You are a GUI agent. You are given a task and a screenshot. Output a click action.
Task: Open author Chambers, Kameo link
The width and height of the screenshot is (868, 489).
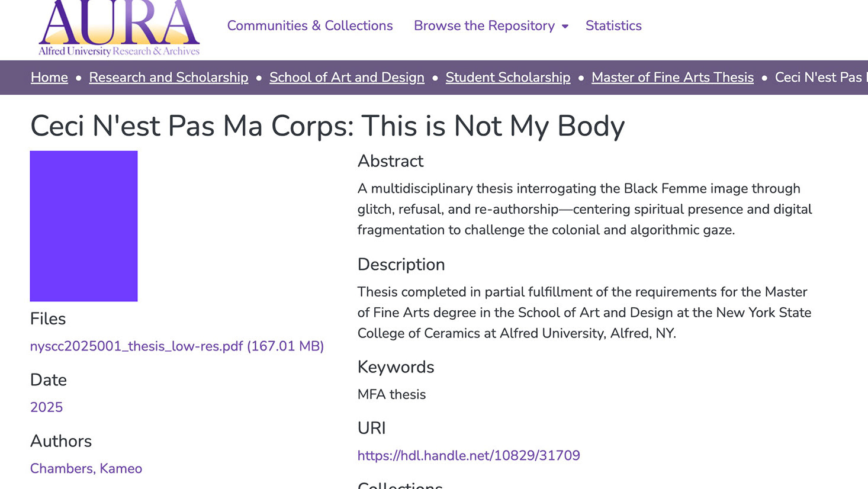[x=86, y=469]
